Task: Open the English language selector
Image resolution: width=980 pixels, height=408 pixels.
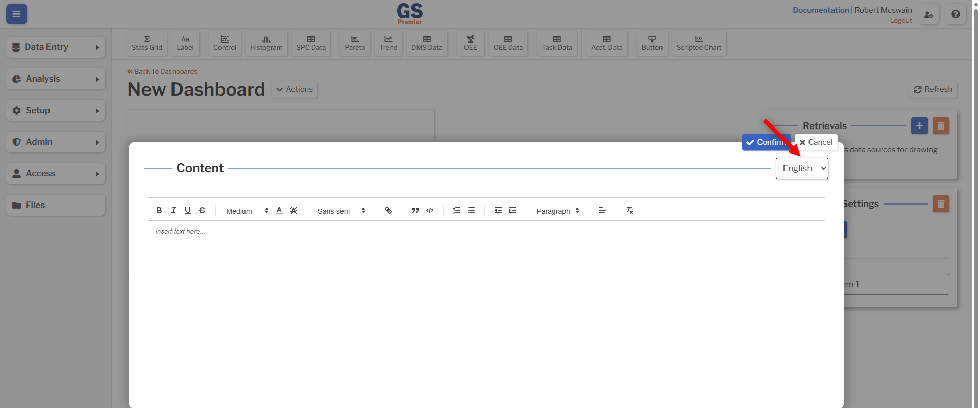Action: click(802, 168)
